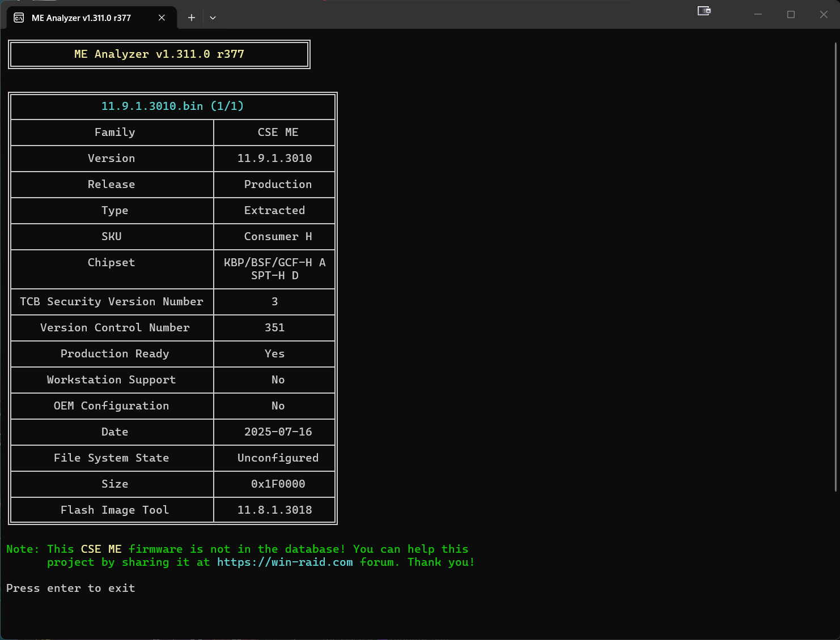840x640 pixels.
Task: Open a new terminal tab
Action: pyautogui.click(x=192, y=18)
